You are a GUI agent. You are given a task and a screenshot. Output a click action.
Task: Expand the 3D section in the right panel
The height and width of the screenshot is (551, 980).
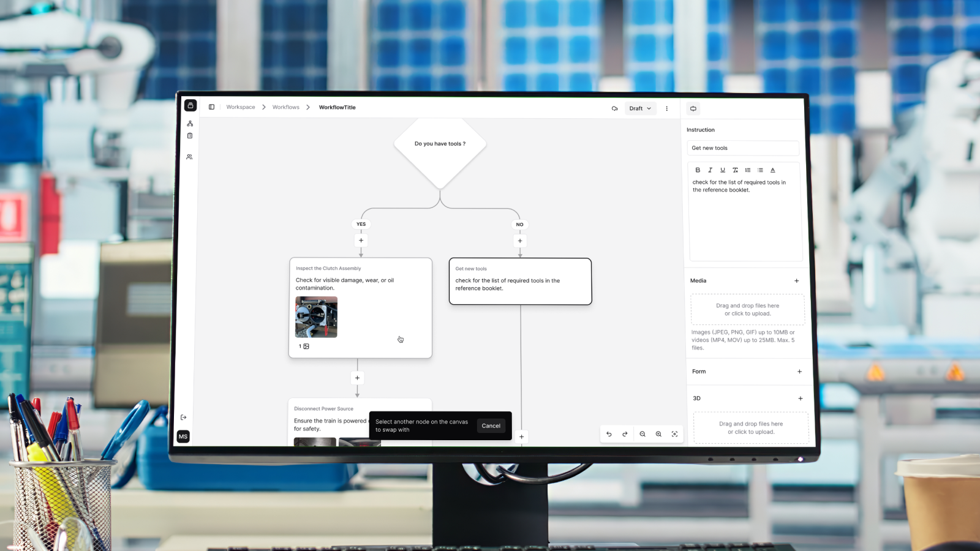801,398
